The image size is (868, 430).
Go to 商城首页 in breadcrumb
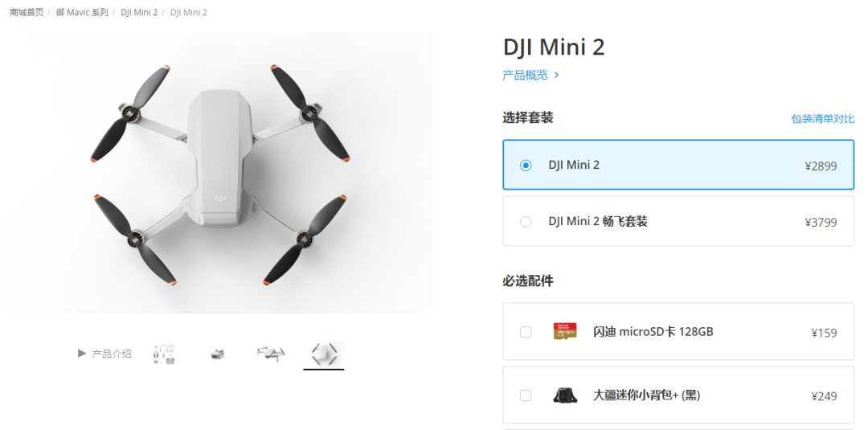click(x=27, y=12)
